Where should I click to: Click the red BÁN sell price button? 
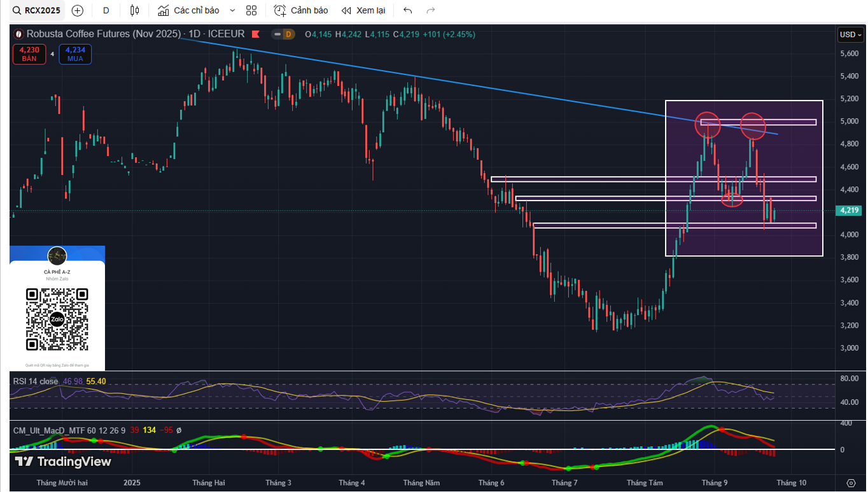pyautogui.click(x=29, y=53)
